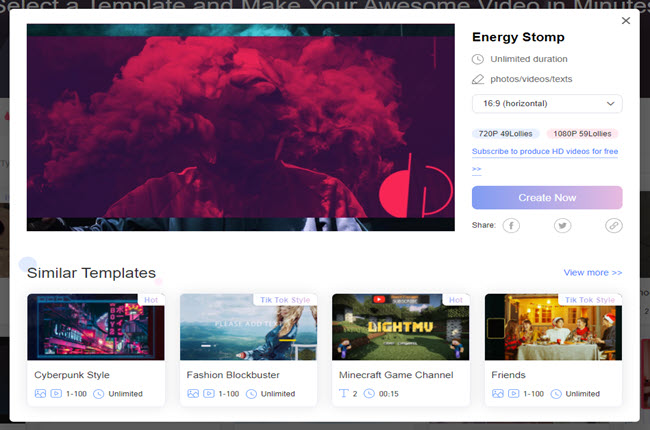Open Subscribe to produce HD videos link
Image resolution: width=650 pixels, height=430 pixels.
pos(544,152)
